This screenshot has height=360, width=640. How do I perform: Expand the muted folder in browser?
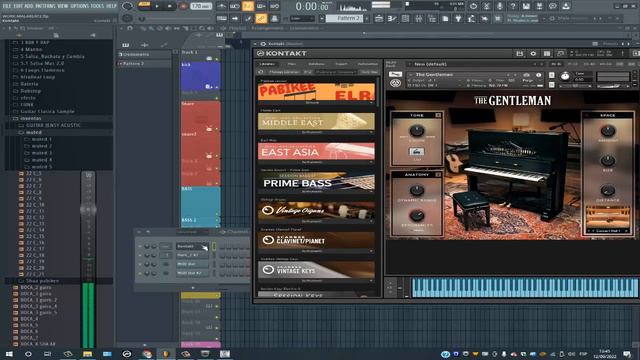pyautogui.click(x=33, y=132)
